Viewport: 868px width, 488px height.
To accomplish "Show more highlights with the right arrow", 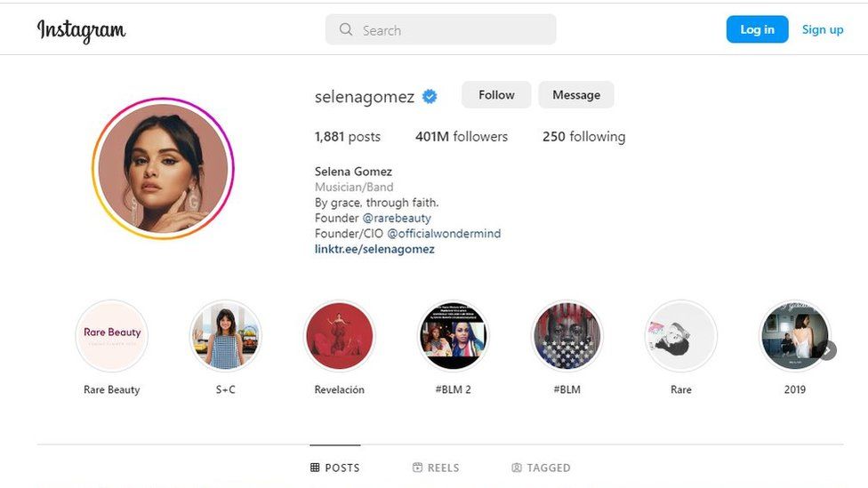I will (x=828, y=350).
